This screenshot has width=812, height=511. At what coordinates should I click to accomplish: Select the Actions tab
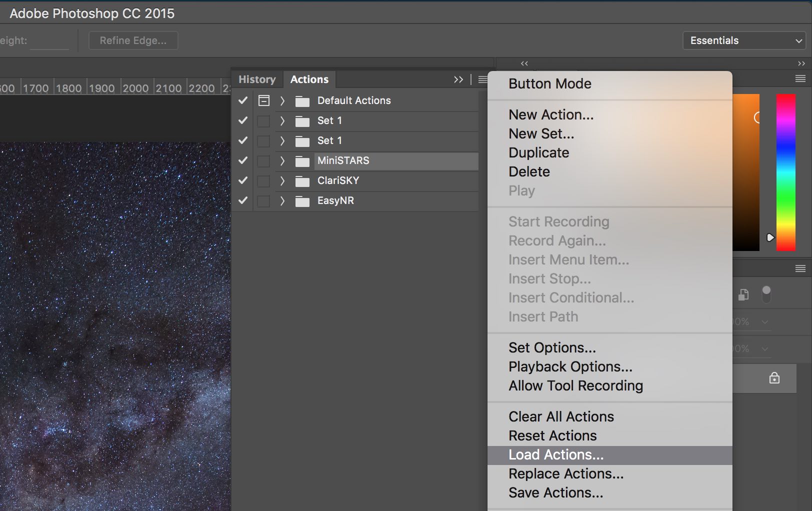click(x=309, y=79)
